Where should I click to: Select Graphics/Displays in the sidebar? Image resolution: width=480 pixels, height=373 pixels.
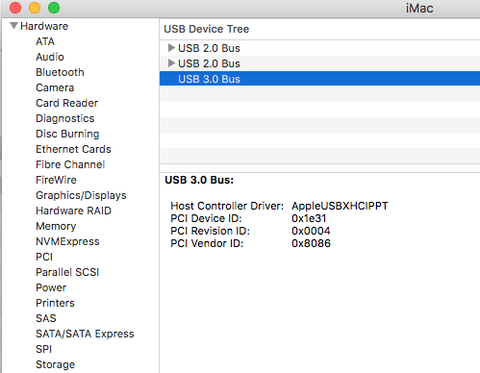81,195
